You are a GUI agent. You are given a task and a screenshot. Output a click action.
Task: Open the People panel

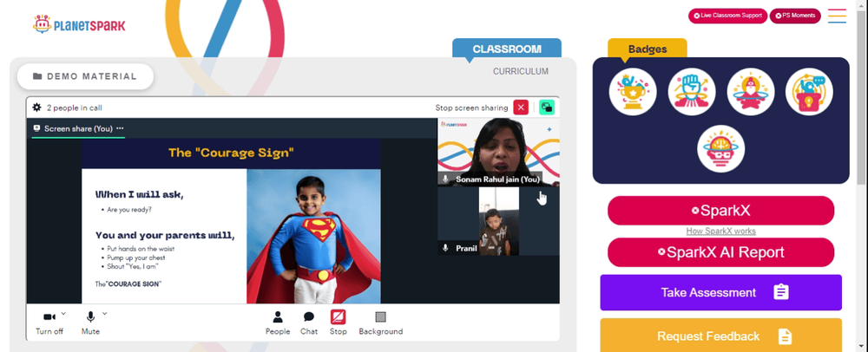278,323
